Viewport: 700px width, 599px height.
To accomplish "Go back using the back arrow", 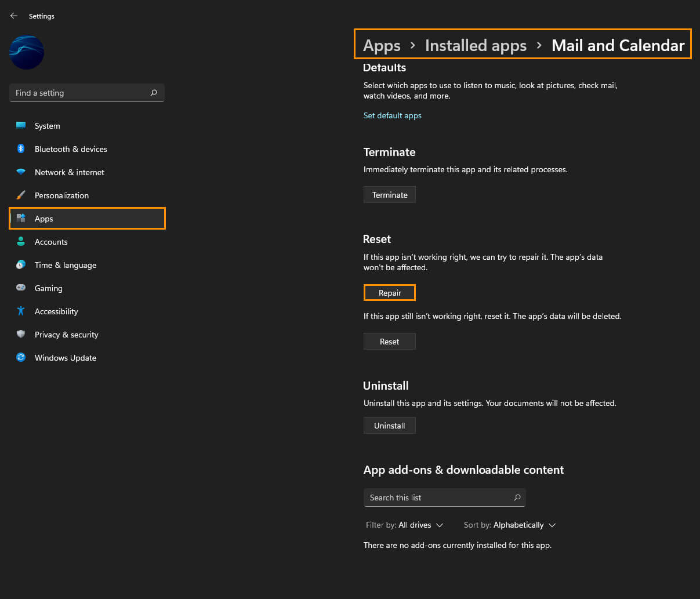I will (x=14, y=16).
